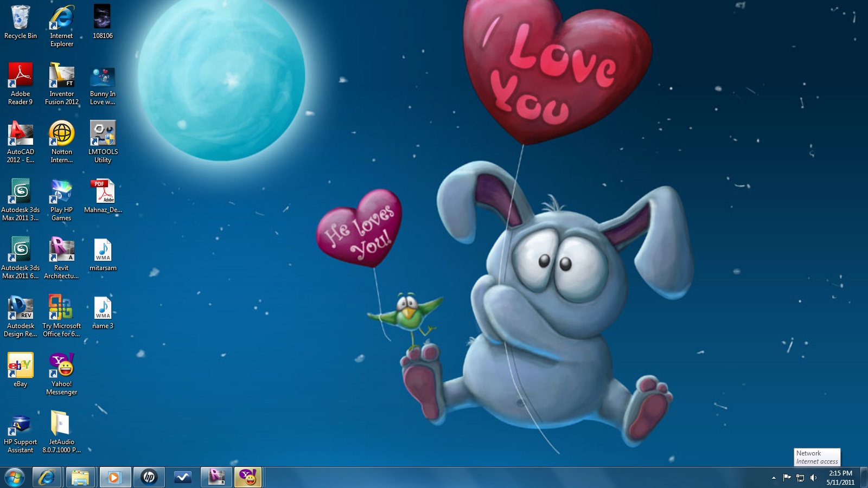Select the AutoCAD 2012 desktop shortcut
The width and height of the screenshot is (868, 488).
[21, 134]
